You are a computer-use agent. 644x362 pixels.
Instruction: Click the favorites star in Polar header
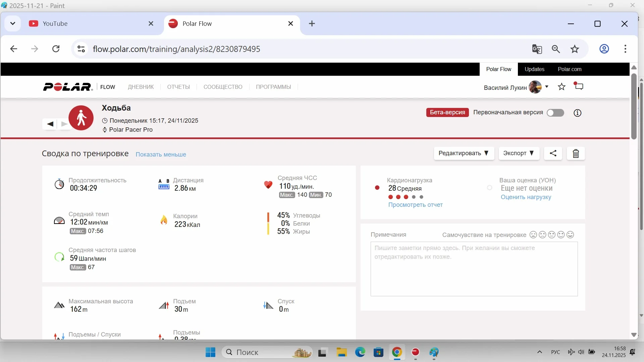pos(561,87)
